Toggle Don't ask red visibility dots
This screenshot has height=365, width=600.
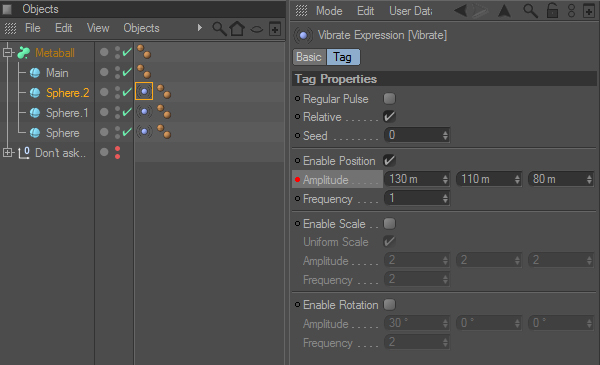point(117,152)
